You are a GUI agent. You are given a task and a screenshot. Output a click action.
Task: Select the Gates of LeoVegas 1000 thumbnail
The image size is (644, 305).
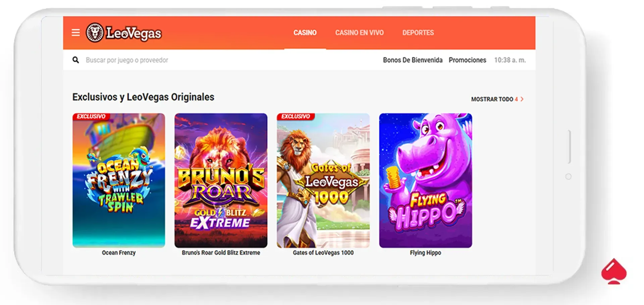323,180
